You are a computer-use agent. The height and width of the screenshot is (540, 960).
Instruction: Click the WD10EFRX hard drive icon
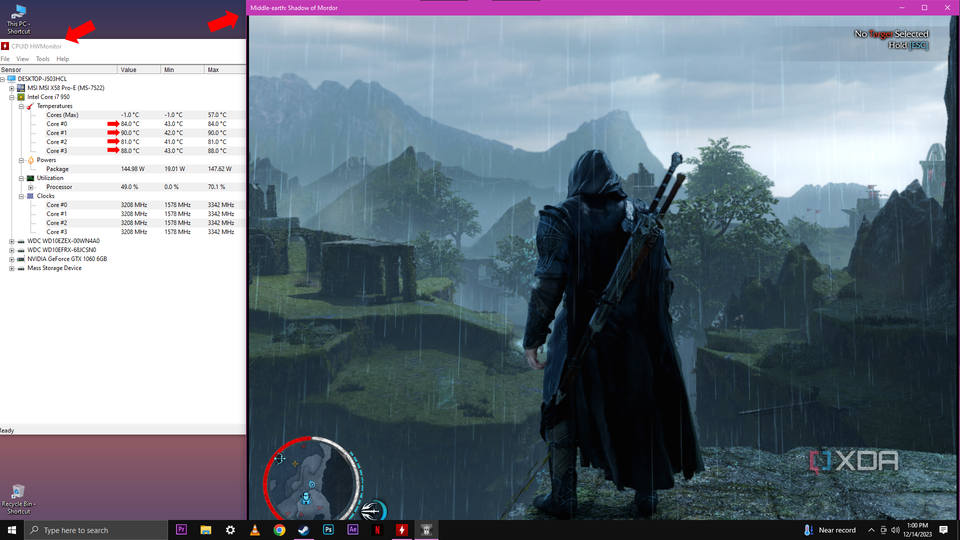point(21,250)
